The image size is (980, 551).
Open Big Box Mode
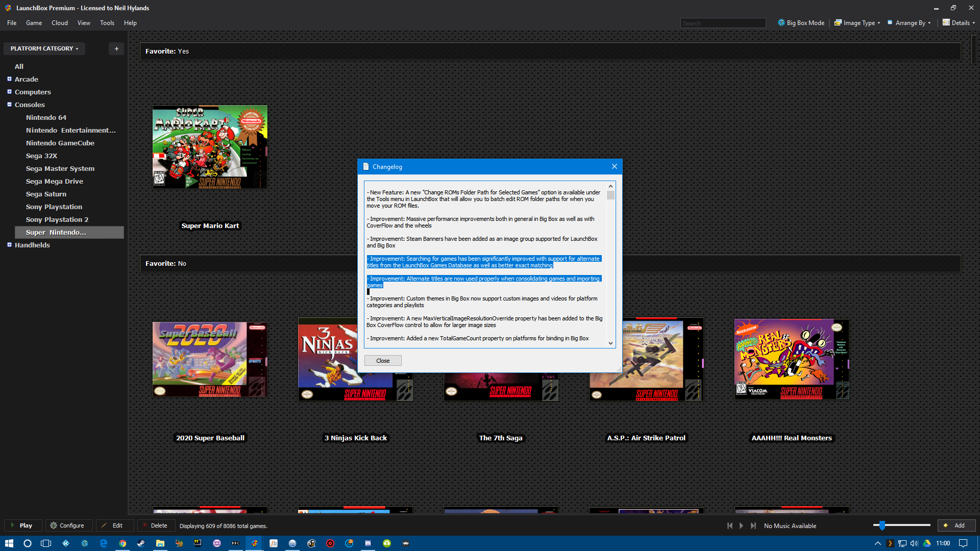801,23
